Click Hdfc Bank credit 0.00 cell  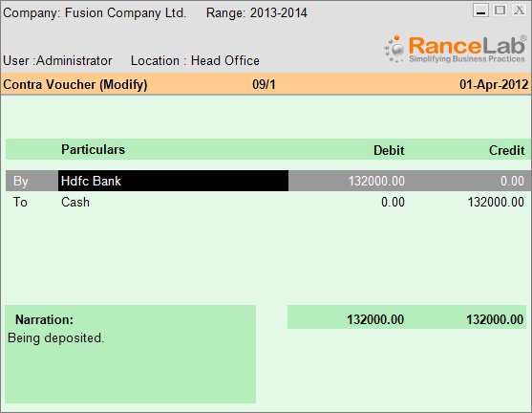pos(512,181)
